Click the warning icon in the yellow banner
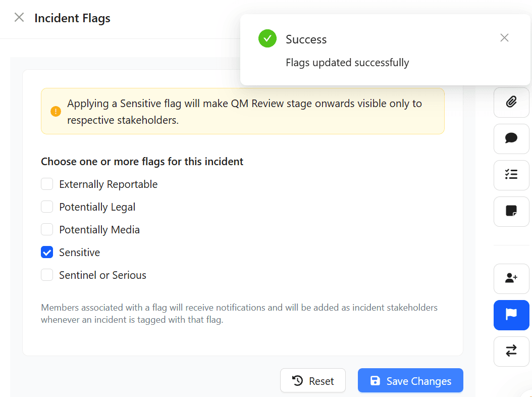The image size is (532, 397). (56, 111)
